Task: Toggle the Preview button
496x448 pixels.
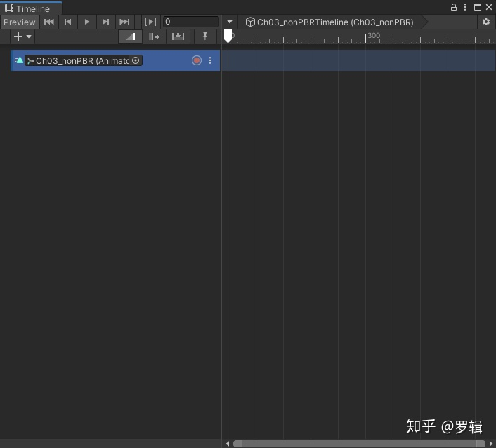Action: coord(20,22)
